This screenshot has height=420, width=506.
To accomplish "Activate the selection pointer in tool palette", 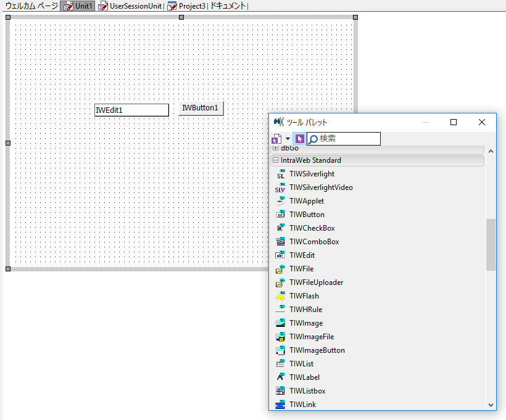I will point(300,139).
